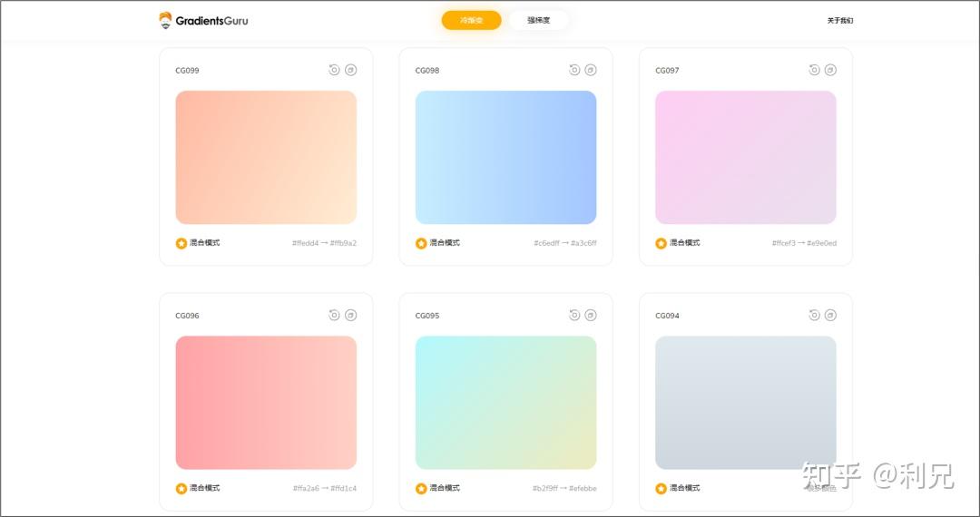Image resolution: width=980 pixels, height=517 pixels.
Task: Click the rotate icon on card CG099
Action: pyautogui.click(x=334, y=70)
